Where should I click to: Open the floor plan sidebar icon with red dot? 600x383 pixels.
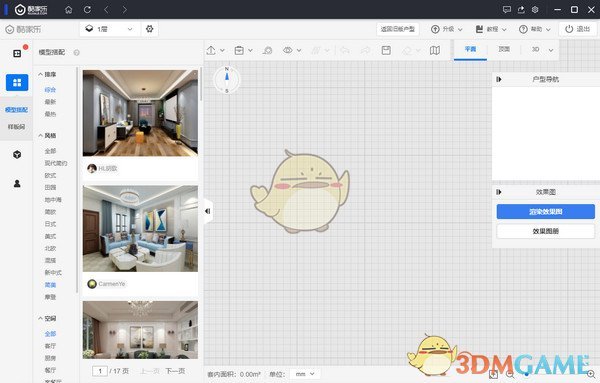(17, 53)
